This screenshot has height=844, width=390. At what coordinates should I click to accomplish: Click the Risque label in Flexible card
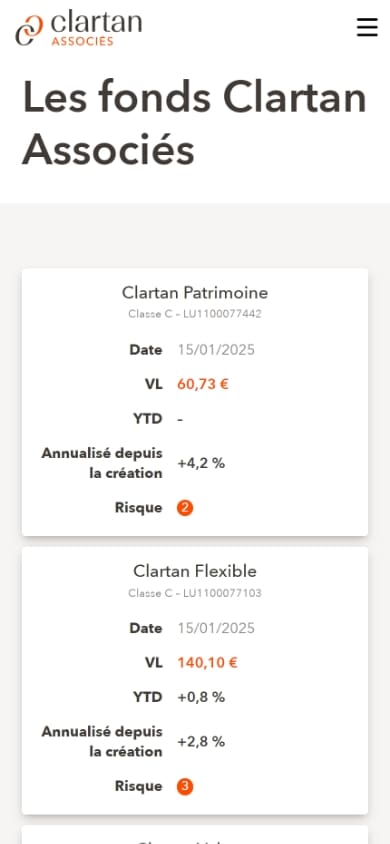click(138, 786)
